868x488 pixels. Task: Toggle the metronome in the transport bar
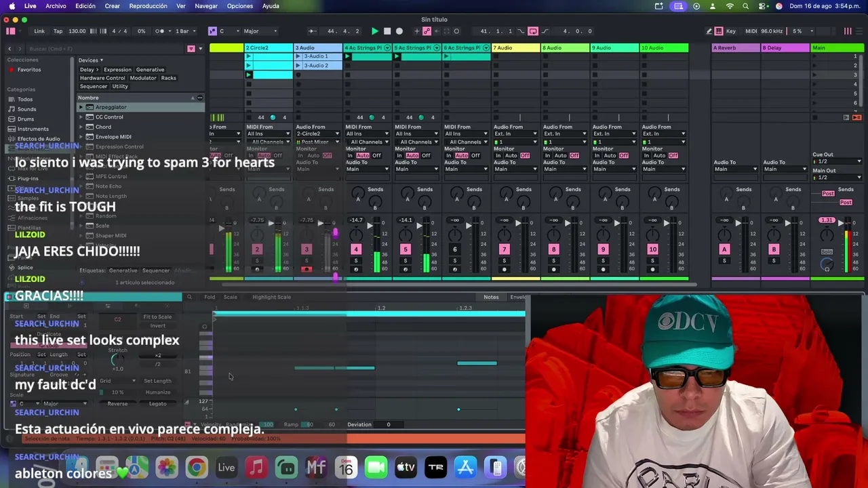161,31
